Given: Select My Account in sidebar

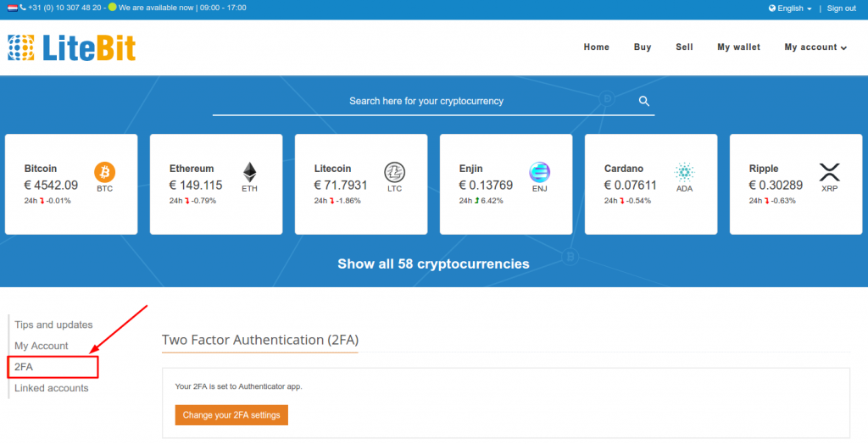Looking at the screenshot, I should 42,346.
